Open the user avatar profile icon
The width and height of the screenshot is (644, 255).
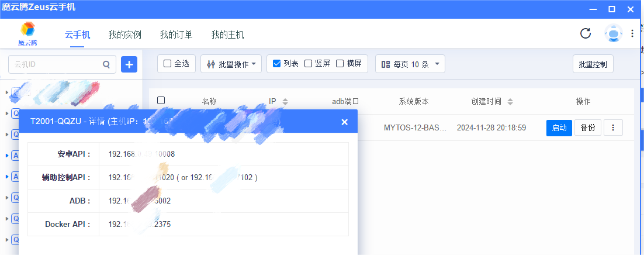pyautogui.click(x=613, y=34)
